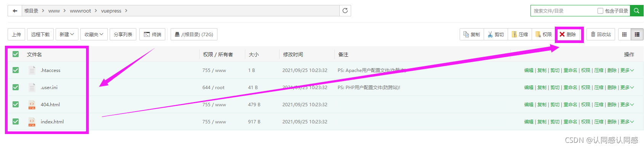
Task: Uncheck the index.html row checkbox
Action: [16, 121]
